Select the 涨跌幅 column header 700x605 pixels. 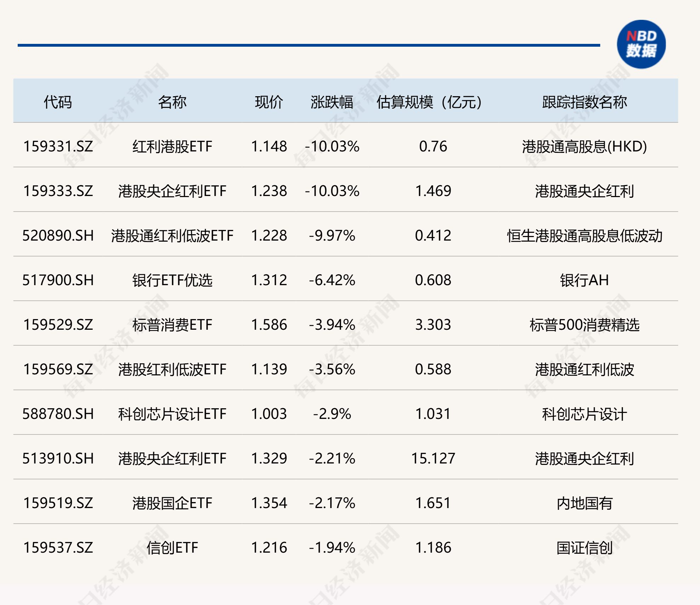point(332,102)
